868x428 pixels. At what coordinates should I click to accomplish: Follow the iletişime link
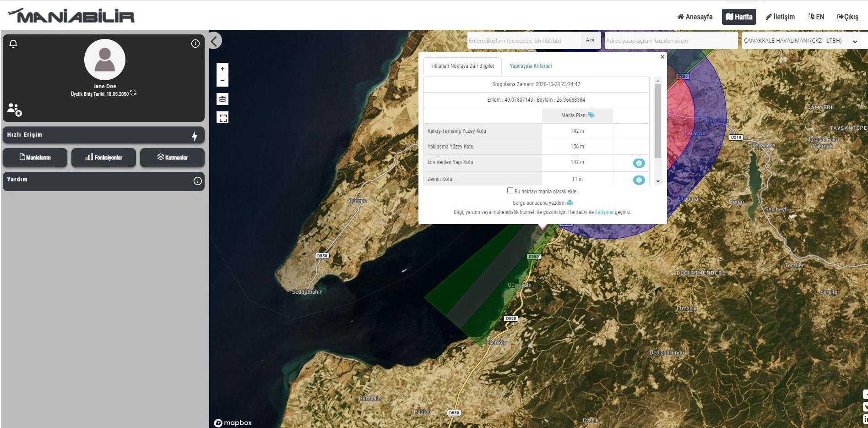[x=604, y=212]
